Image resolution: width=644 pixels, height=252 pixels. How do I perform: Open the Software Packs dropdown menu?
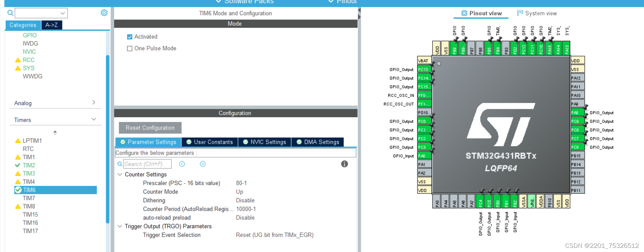[x=245, y=2]
